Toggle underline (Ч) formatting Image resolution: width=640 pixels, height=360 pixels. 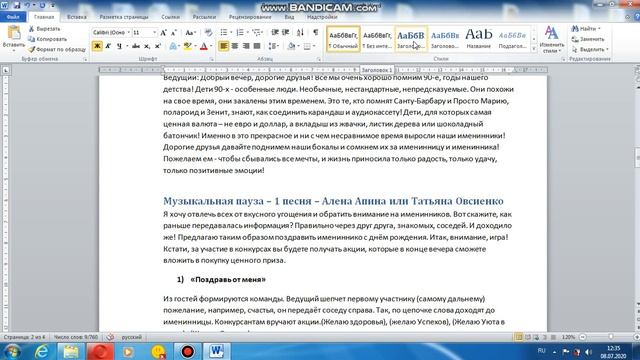pos(119,46)
